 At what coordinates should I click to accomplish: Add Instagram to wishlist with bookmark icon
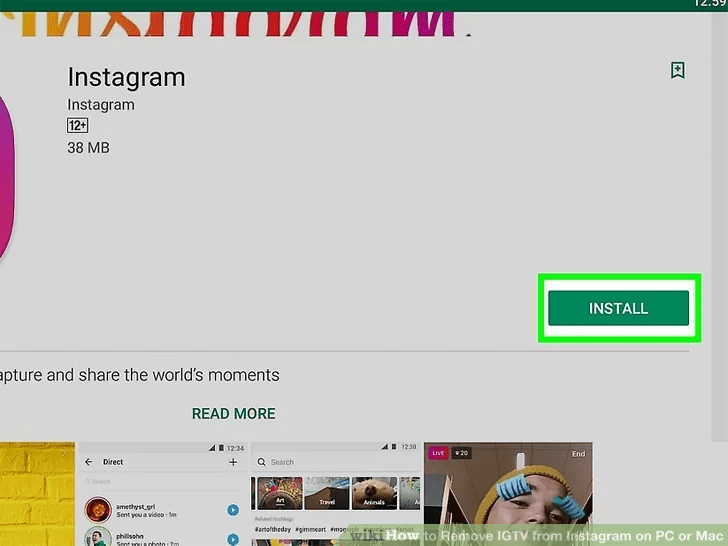677,71
